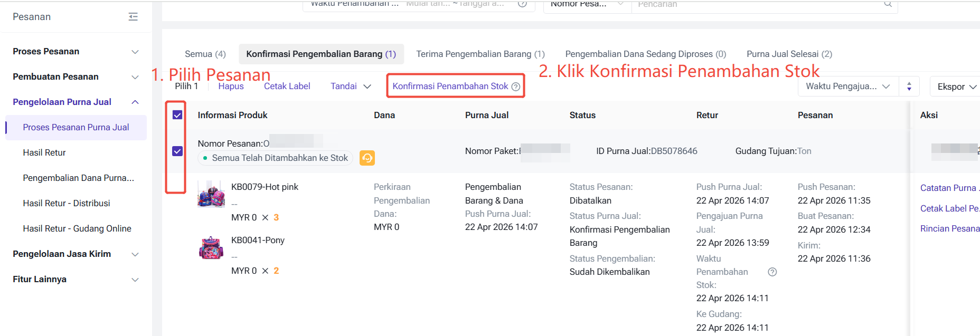Click the Retur column header
This screenshot has width=980, height=336.
pyautogui.click(x=707, y=116)
